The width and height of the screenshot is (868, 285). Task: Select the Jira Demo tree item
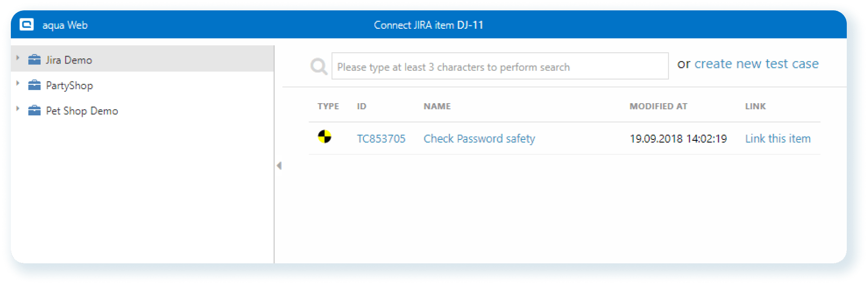click(68, 60)
